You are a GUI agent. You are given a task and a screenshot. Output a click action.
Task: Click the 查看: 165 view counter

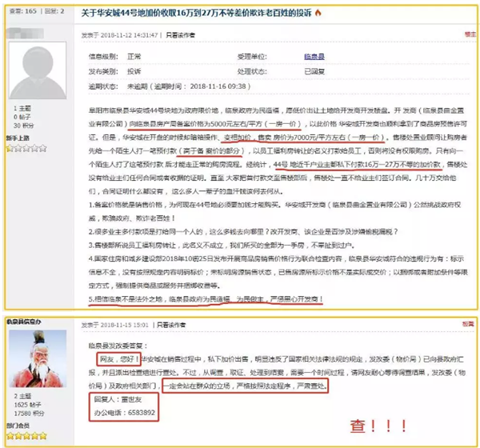click(19, 12)
